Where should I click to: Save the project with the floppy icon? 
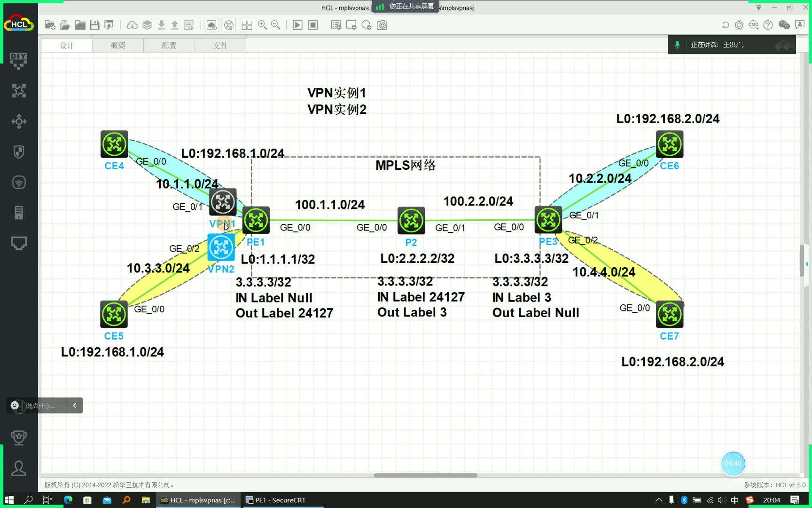[94, 25]
